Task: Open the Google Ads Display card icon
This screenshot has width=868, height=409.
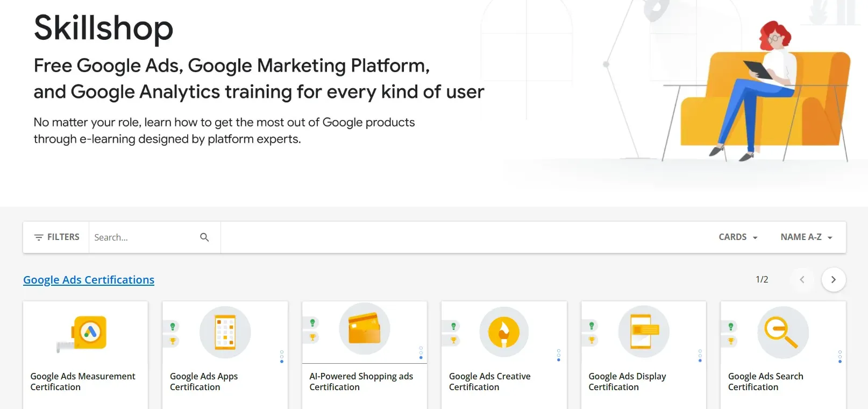Action: click(x=643, y=332)
